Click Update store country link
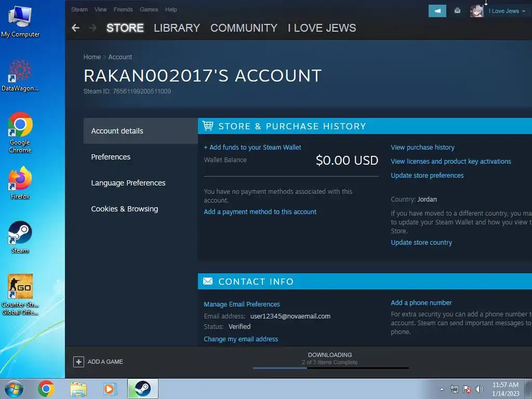Viewport: 532px width, 399px height. (421, 243)
